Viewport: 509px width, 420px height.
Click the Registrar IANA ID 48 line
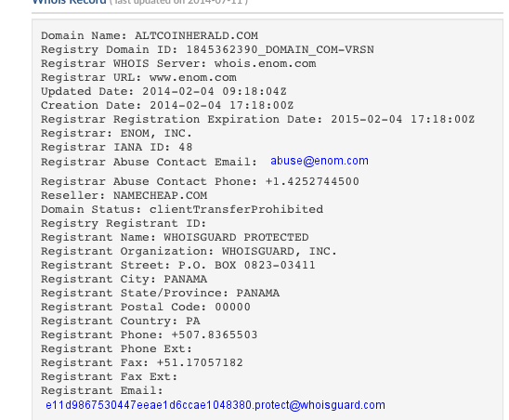(x=116, y=147)
